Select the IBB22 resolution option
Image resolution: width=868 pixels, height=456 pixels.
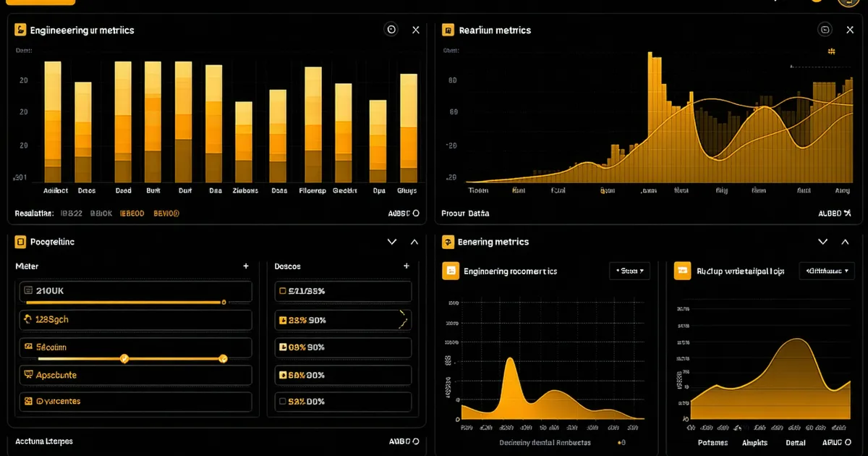coord(71,214)
